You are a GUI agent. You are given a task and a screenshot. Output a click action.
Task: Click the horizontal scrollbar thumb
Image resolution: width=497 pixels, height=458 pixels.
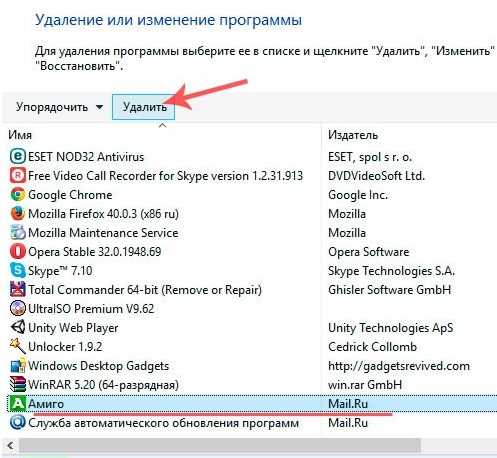[x=220, y=445]
